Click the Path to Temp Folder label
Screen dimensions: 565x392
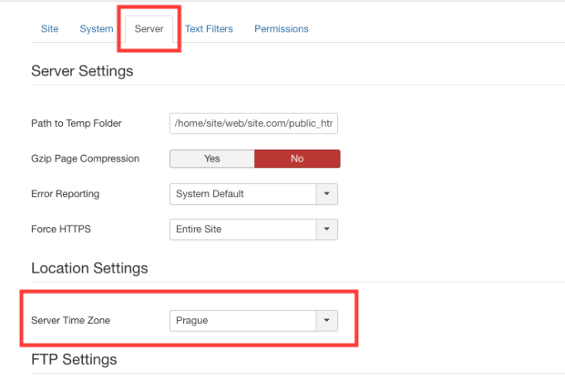click(x=76, y=123)
